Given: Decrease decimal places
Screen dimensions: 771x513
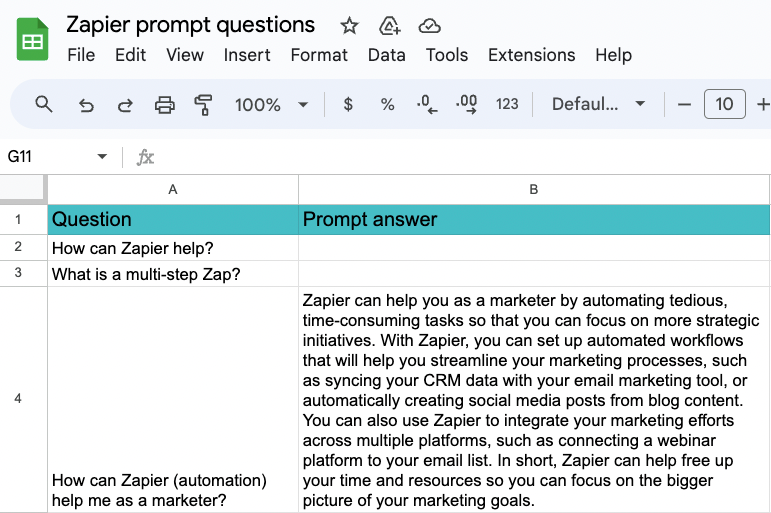Looking at the screenshot, I should 427,104.
